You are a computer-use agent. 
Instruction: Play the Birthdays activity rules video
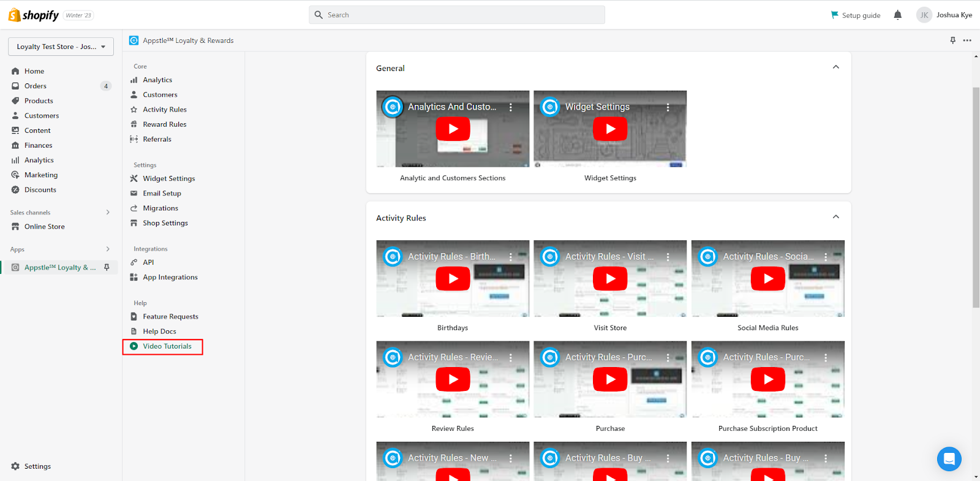pyautogui.click(x=453, y=279)
